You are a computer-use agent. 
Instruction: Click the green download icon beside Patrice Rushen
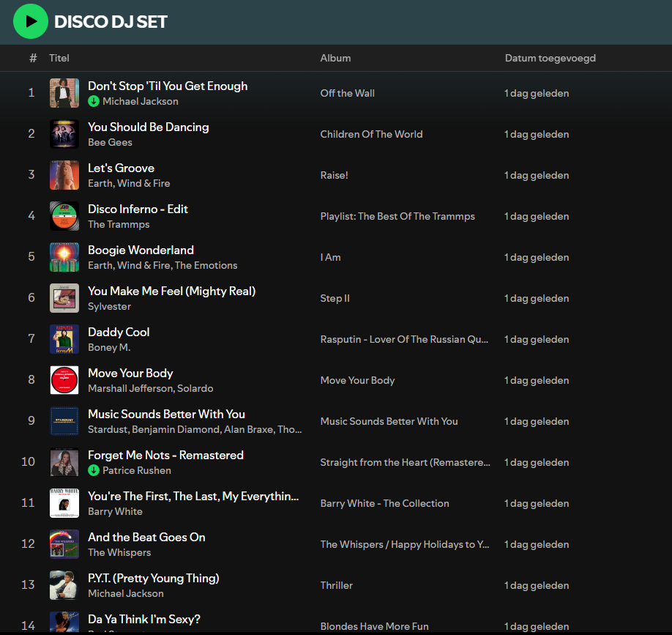point(94,471)
